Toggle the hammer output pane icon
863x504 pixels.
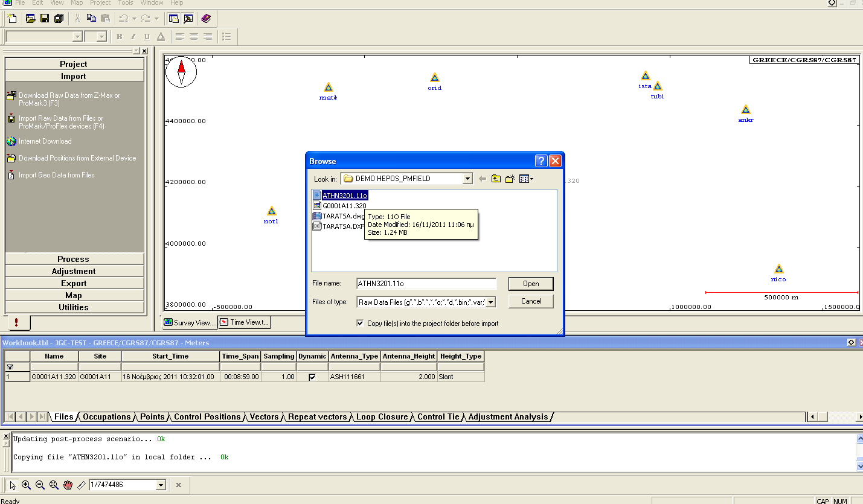tap(188, 19)
